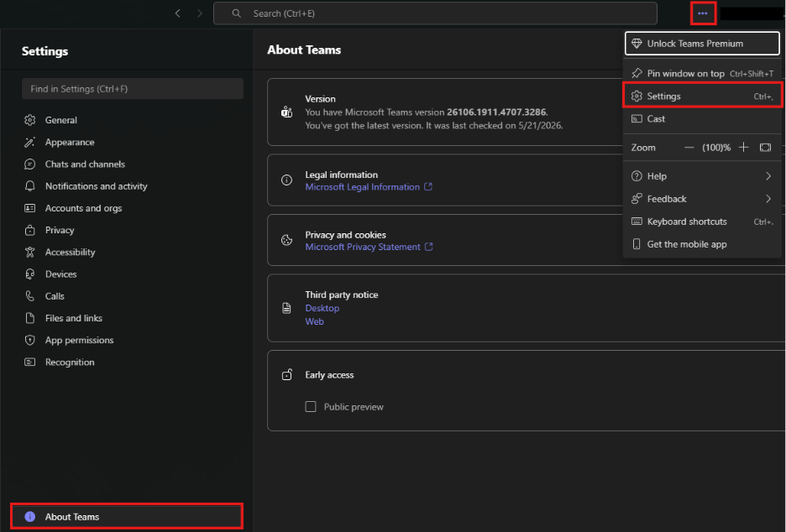Click the magnifier icon in search bar
The height and width of the screenshot is (532, 786).
236,13
